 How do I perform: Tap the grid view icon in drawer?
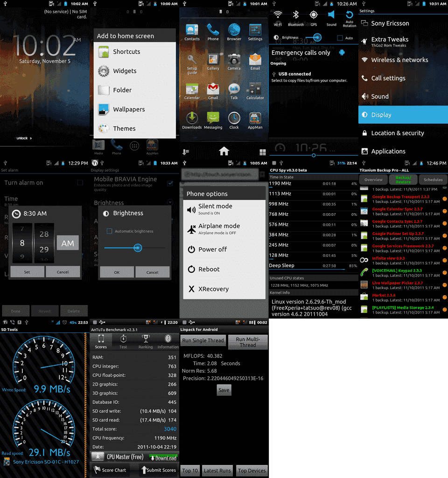(263, 152)
